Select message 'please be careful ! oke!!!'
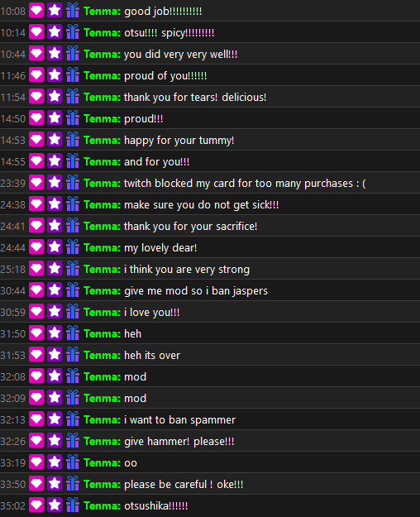Image resolution: width=420 pixels, height=517 pixels. coord(184,485)
